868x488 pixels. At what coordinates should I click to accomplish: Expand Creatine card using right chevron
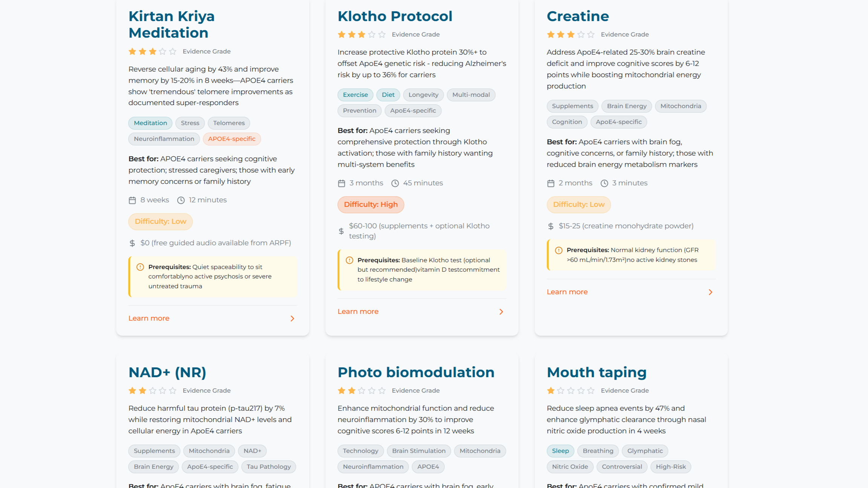tap(710, 292)
